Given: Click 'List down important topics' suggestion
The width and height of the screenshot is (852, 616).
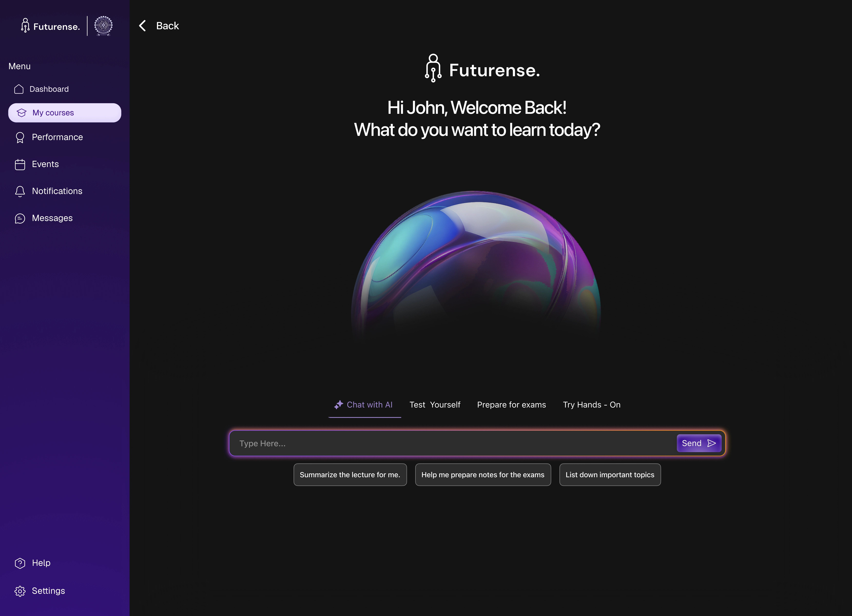Looking at the screenshot, I should [610, 475].
